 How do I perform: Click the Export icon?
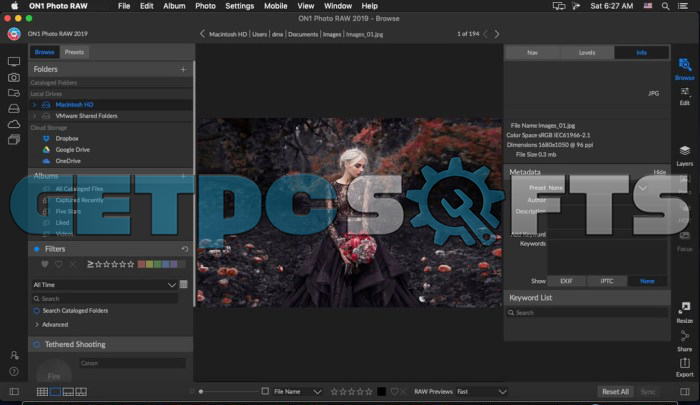pos(684,367)
